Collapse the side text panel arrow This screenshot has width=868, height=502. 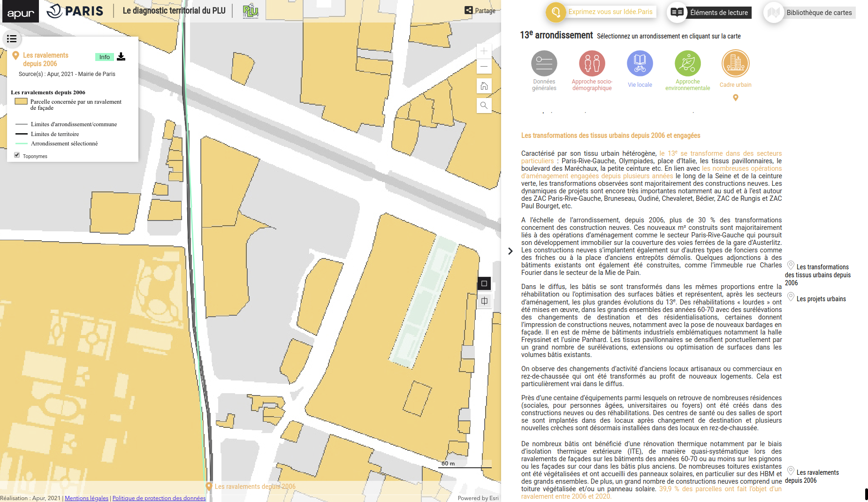click(510, 251)
